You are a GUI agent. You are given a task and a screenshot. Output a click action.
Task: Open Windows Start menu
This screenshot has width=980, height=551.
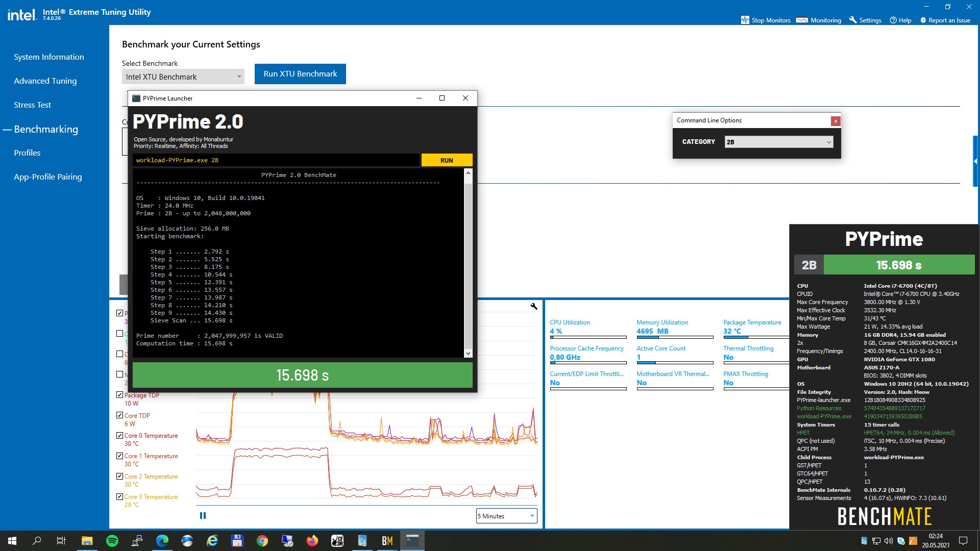coord(12,541)
